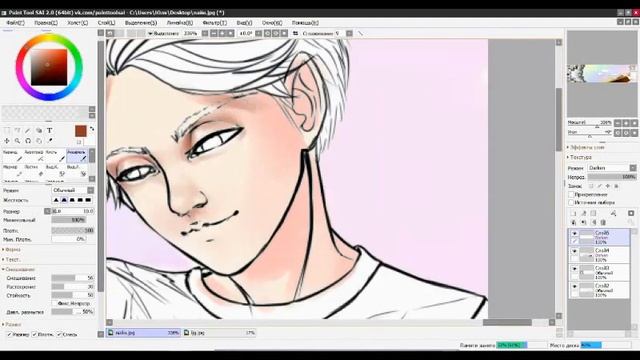This screenshot has width=640, height=360.
Task: Click the sharpest brush hardness shape
Action: pyautogui.click(x=56, y=200)
